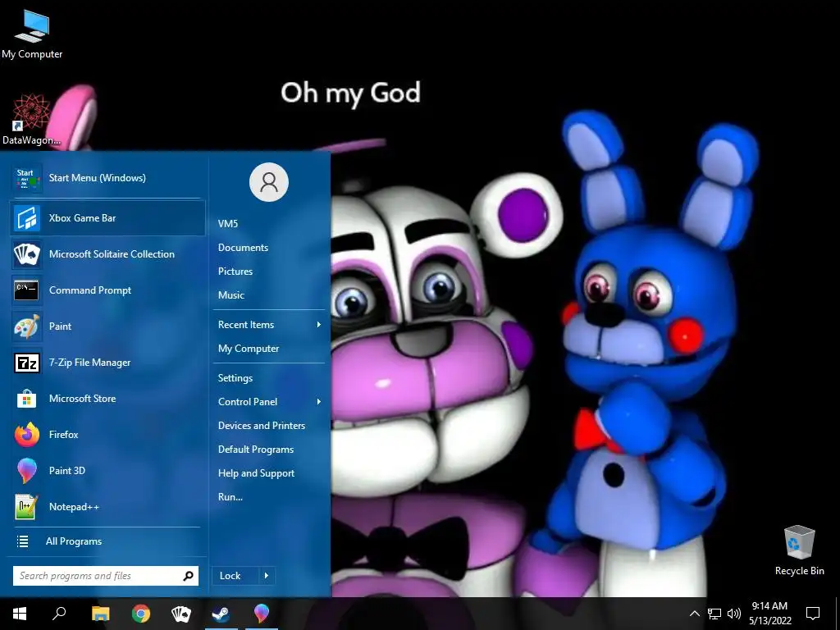The width and height of the screenshot is (840, 630).
Task: Open shutdown options arrow next to Lock
Action: pyautogui.click(x=267, y=576)
